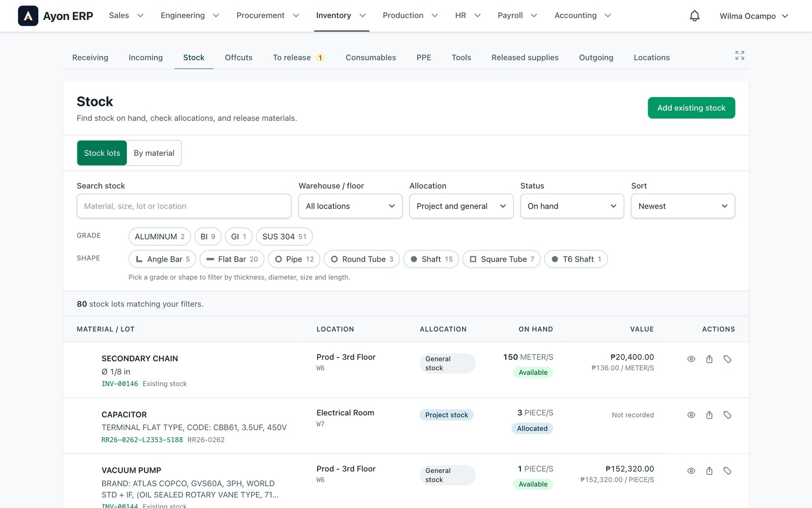Click tag icon for SECONDARY CHAIN row
The height and width of the screenshot is (508, 812).
point(727,359)
